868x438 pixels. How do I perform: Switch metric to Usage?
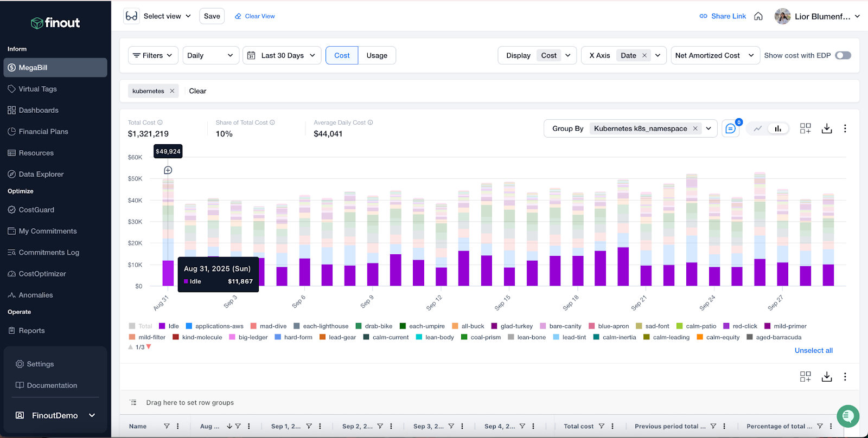coord(376,55)
